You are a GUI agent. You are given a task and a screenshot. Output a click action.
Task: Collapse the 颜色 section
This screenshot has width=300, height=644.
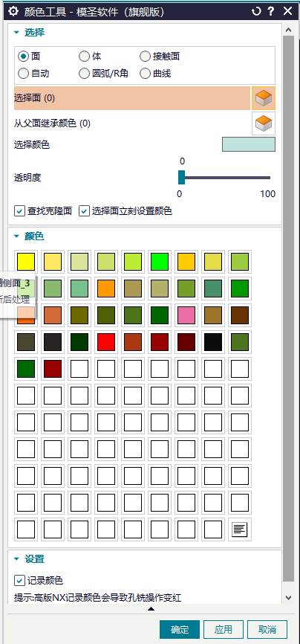[x=17, y=236]
